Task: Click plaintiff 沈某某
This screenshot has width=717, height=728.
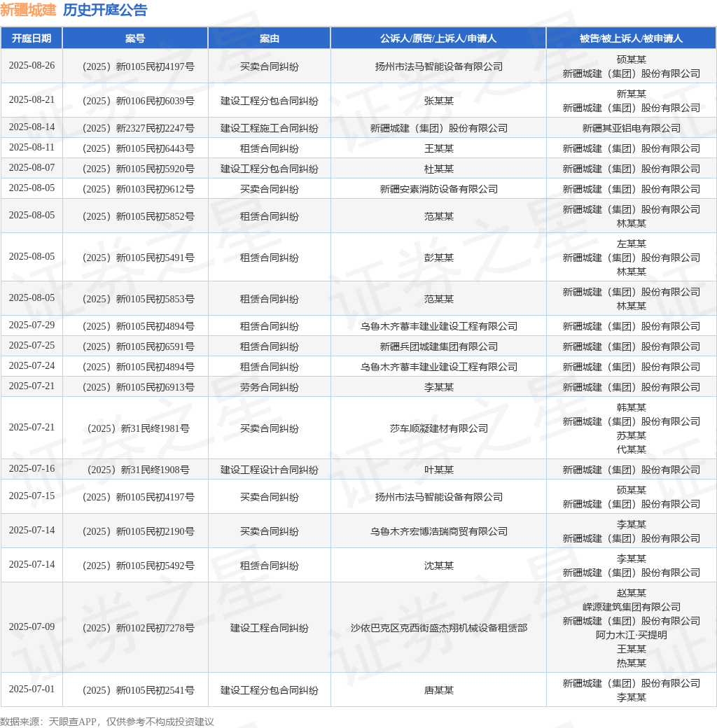Action: coord(438,566)
